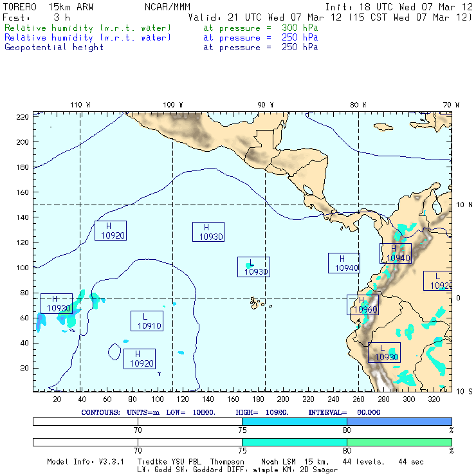The width and height of the screenshot is (476, 476).
Task: Click the 'CONTOURS: UNITS=m' label
Action: (120, 412)
